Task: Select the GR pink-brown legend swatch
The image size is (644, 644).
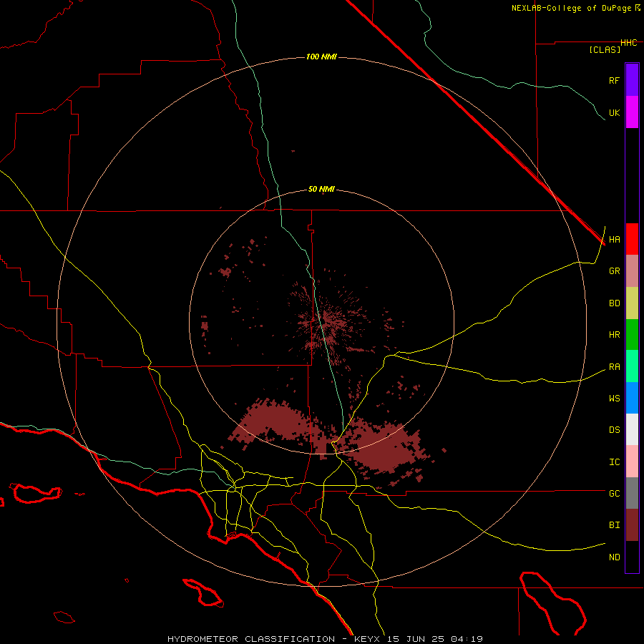Action: [632, 271]
